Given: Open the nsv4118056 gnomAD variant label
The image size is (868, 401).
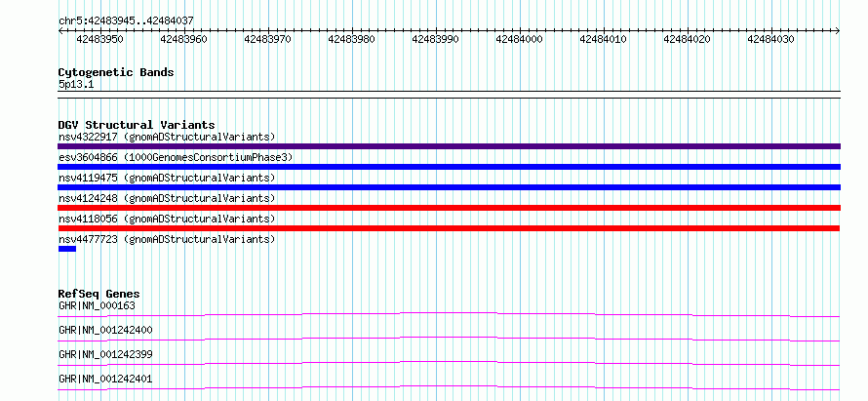Looking at the screenshot, I should 167,219.
